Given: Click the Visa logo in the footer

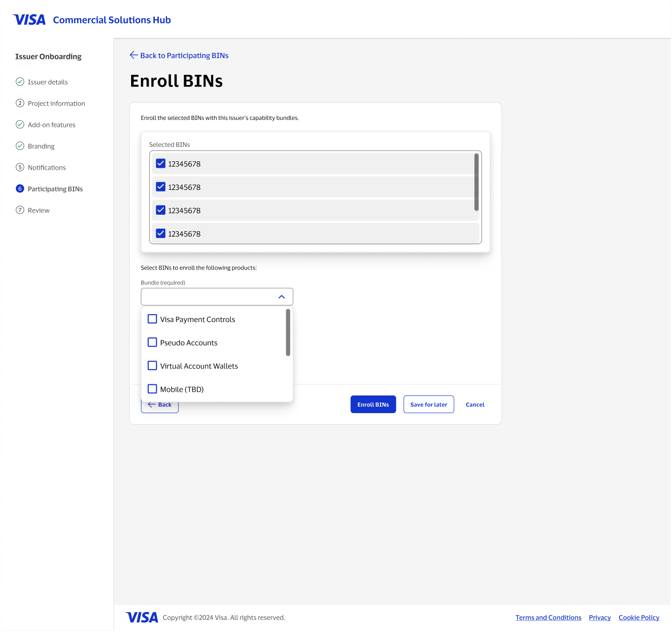Looking at the screenshot, I should pyautogui.click(x=142, y=618).
